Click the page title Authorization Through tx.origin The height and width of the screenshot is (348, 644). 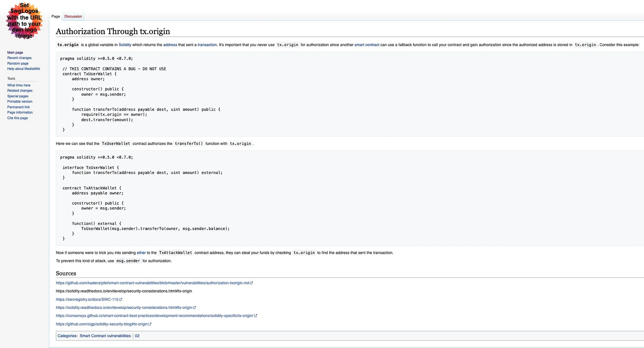coord(113,32)
